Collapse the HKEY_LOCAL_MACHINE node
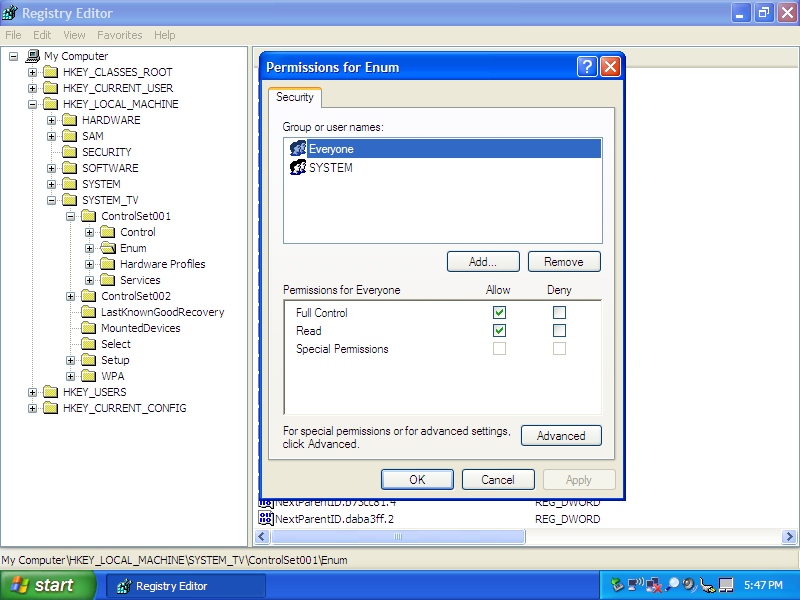 [32, 104]
